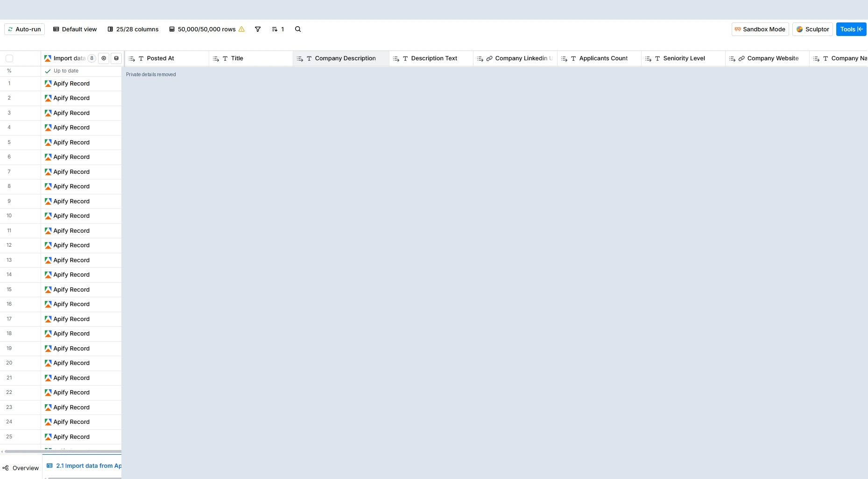Screen dimensions: 868x479
Task: Click the link icon on Company Website column
Action: pos(741,58)
